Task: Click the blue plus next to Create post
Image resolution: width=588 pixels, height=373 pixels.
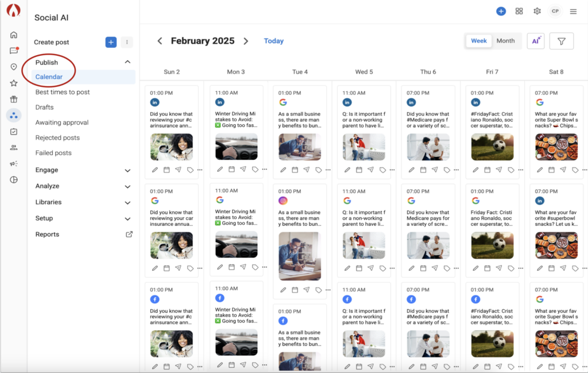Action: tap(111, 42)
